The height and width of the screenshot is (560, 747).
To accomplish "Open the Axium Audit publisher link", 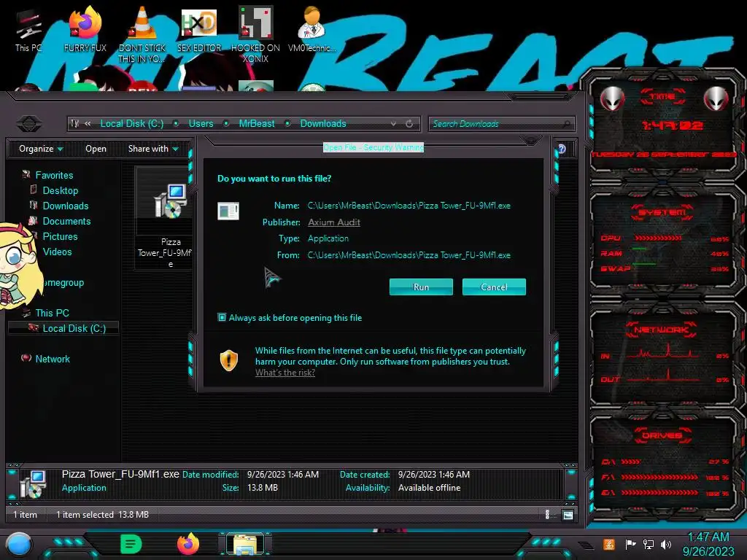I will pos(334,222).
